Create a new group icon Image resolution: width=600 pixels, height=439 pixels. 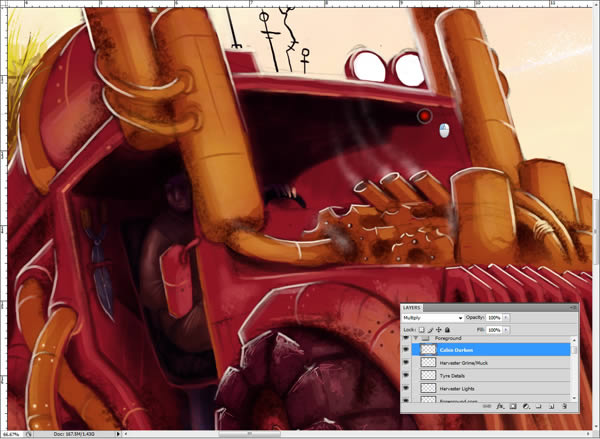click(x=538, y=406)
